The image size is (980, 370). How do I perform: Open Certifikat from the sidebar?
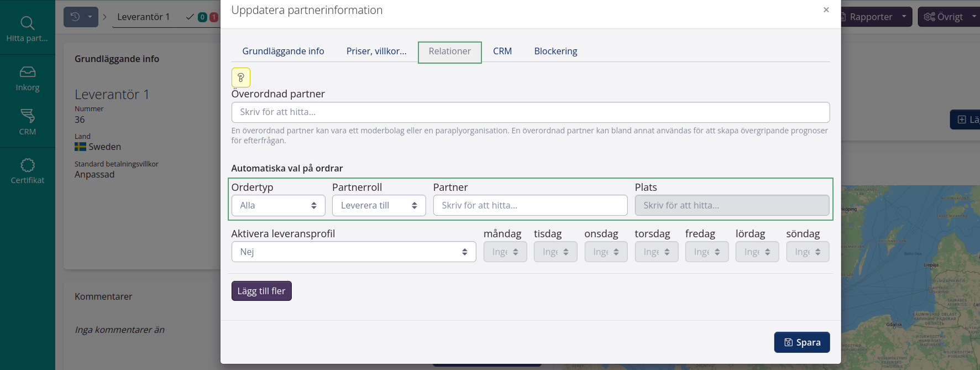27,165
